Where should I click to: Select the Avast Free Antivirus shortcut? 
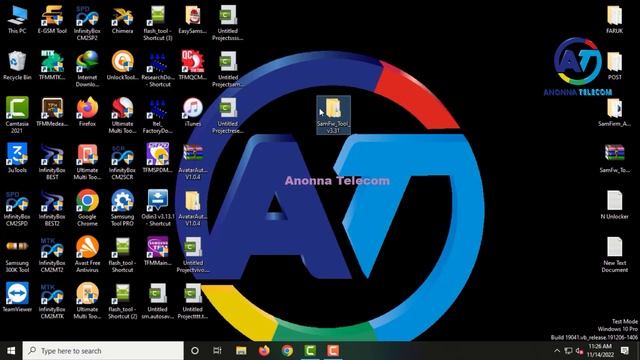coord(87,255)
